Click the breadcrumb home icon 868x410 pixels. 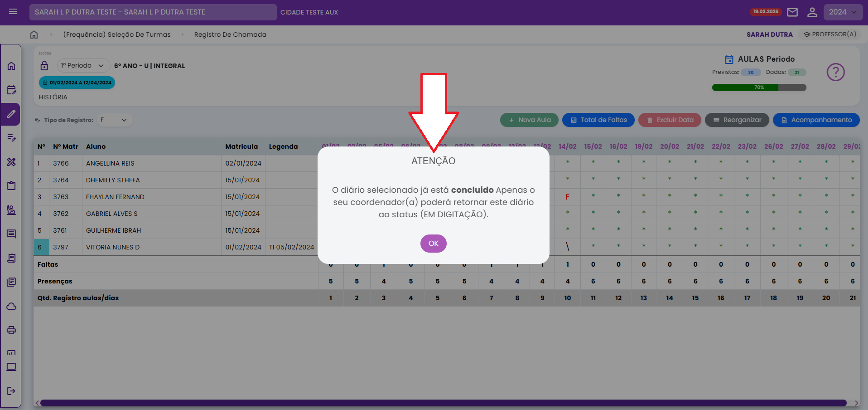pos(34,34)
